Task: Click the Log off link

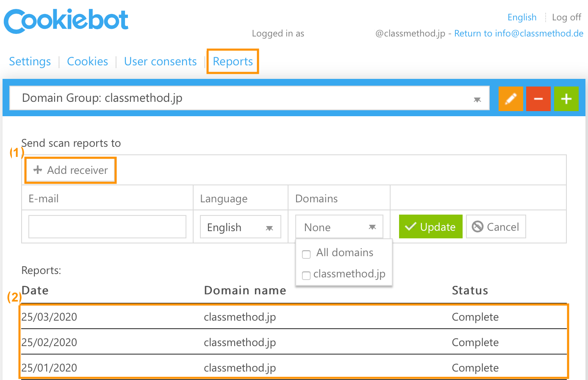Action: click(567, 17)
